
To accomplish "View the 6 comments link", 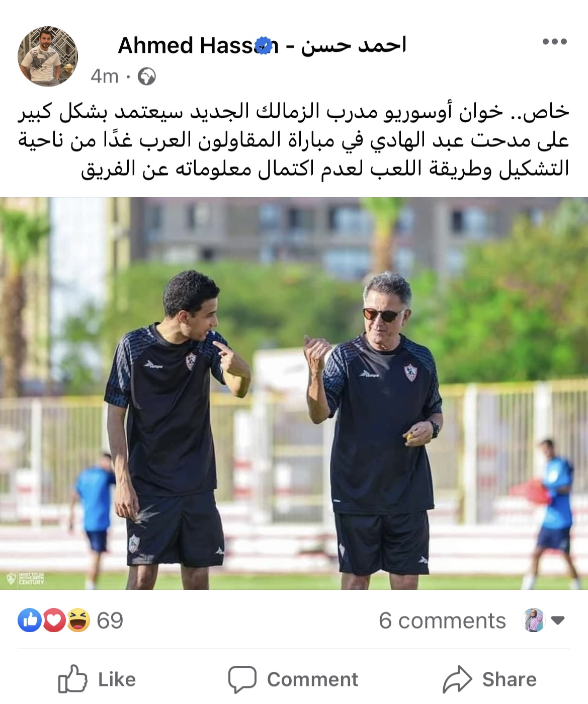I will (x=442, y=620).
